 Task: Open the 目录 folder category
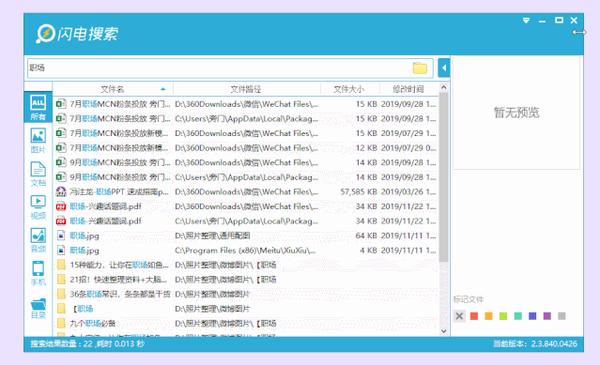click(x=38, y=308)
